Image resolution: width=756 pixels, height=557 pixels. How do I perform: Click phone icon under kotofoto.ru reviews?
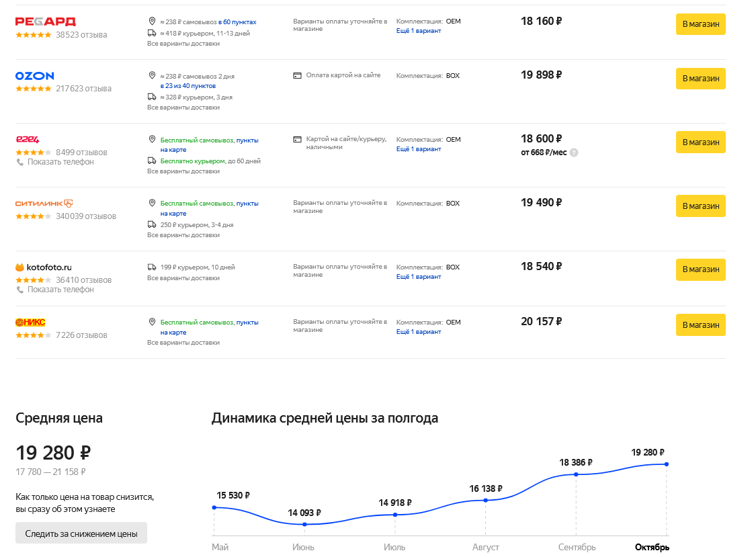point(19,290)
